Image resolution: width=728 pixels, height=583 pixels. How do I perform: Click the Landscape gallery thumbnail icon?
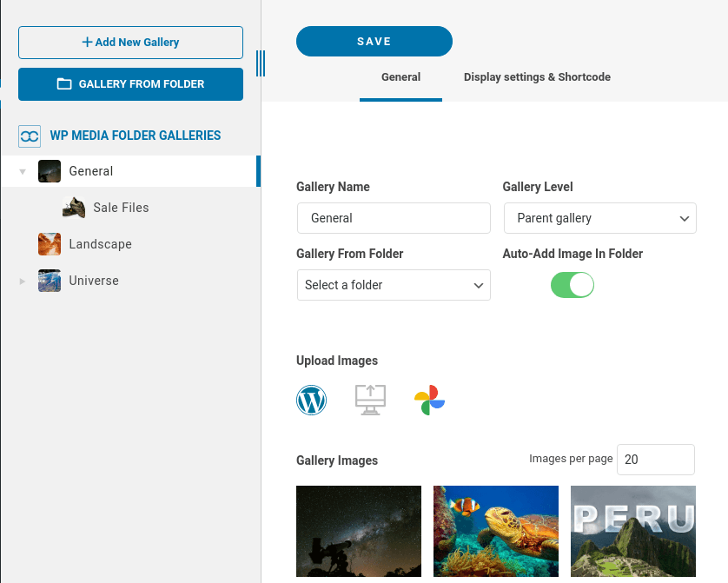tap(50, 244)
